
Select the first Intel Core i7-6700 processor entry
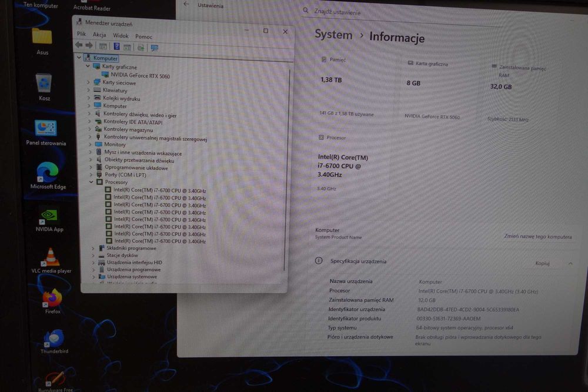tap(160, 190)
